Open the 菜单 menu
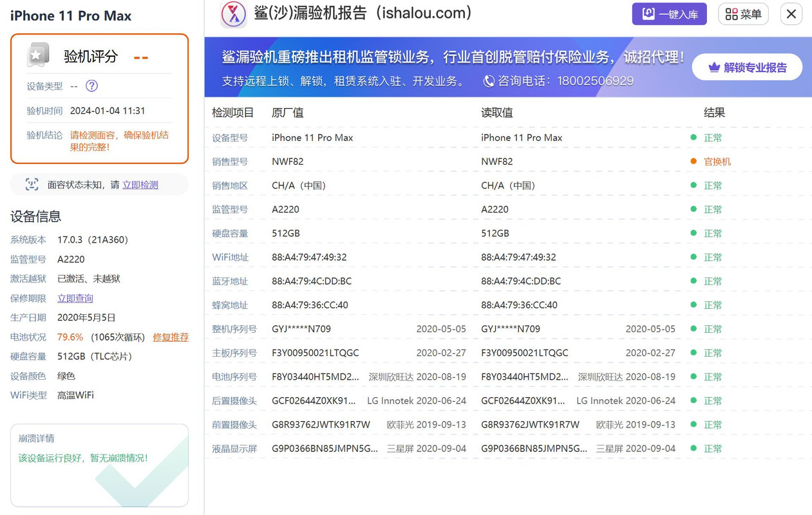The image size is (812, 515). [x=743, y=14]
